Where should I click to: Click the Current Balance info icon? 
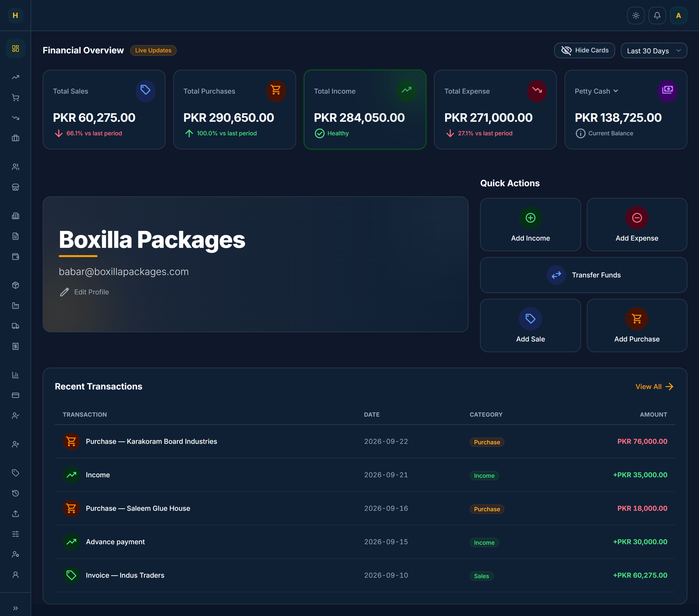[x=580, y=133]
